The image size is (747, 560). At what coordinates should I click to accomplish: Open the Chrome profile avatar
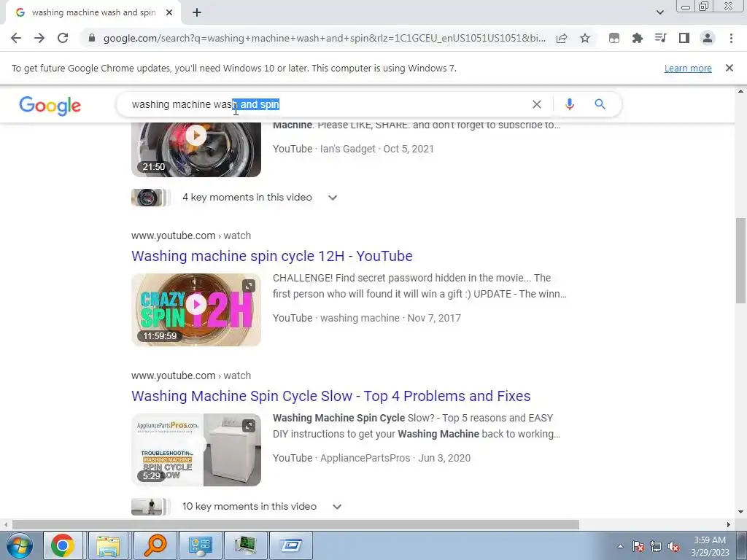coord(708,38)
